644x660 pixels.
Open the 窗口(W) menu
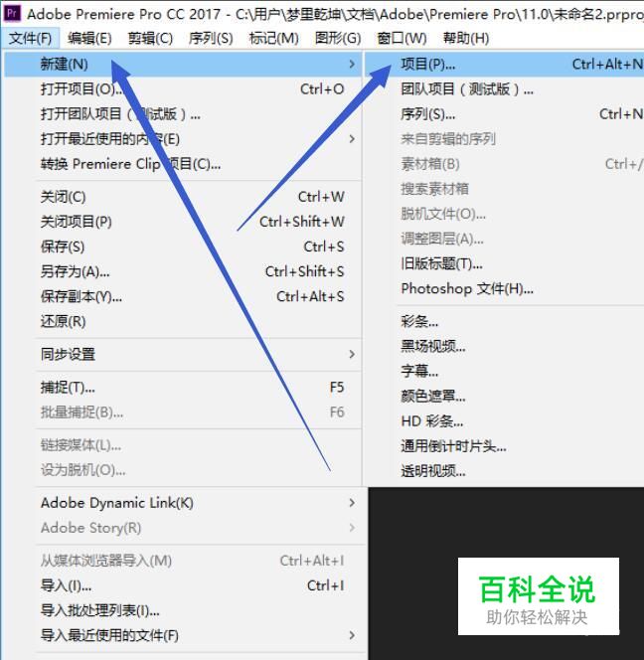point(402,39)
